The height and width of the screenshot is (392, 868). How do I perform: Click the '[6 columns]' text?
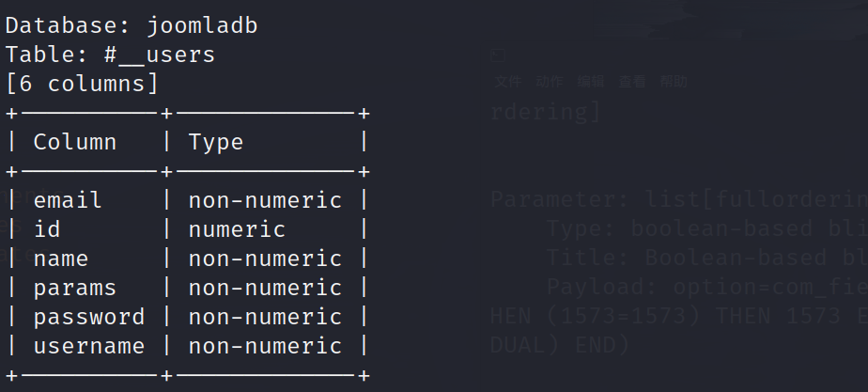[x=83, y=84]
